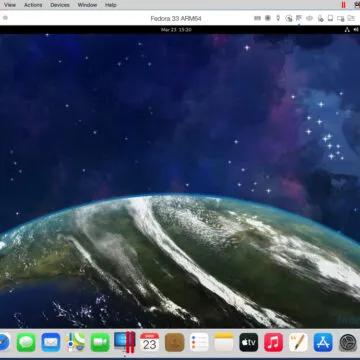Image resolution: width=360 pixels, height=360 pixels.
Task: Open the Help menu
Action: [x=111, y=5]
